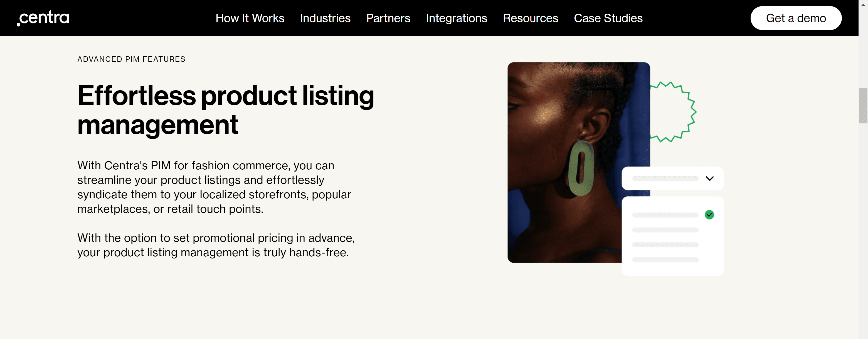The width and height of the screenshot is (868, 339).
Task: Open the Integrations nav link
Action: point(456,18)
